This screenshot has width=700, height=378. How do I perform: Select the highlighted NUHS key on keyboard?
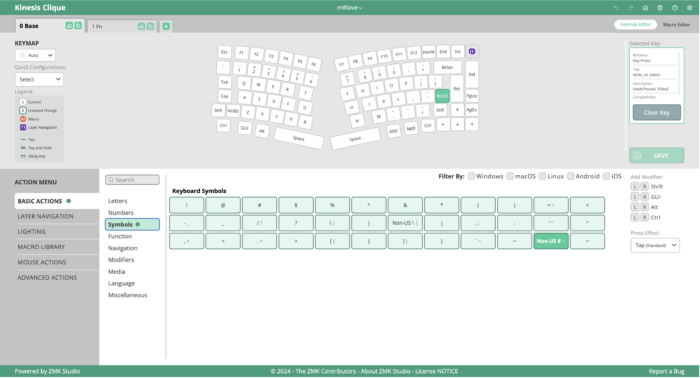click(x=442, y=96)
